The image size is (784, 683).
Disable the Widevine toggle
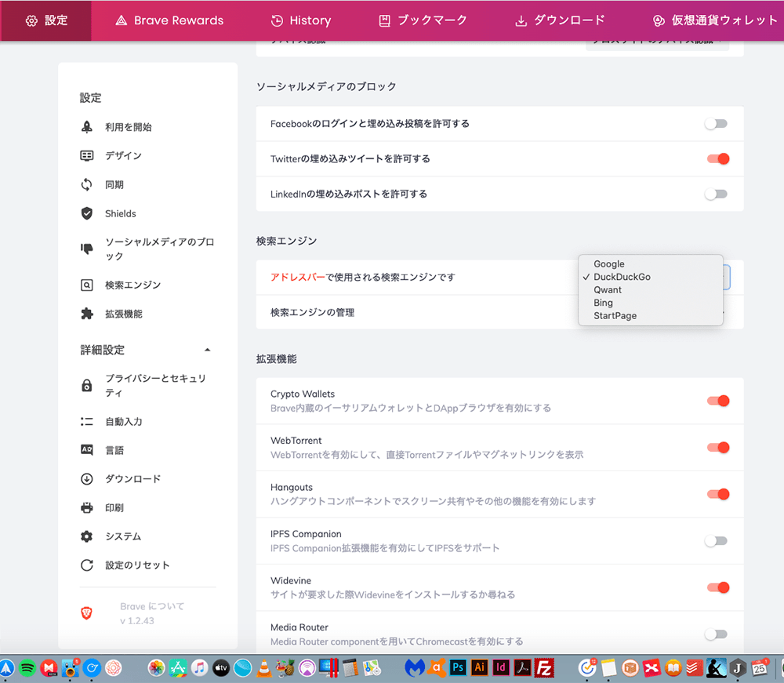718,587
